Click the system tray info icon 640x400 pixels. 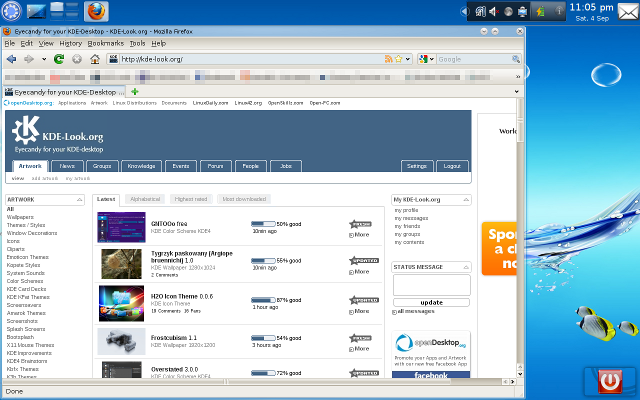559,11
